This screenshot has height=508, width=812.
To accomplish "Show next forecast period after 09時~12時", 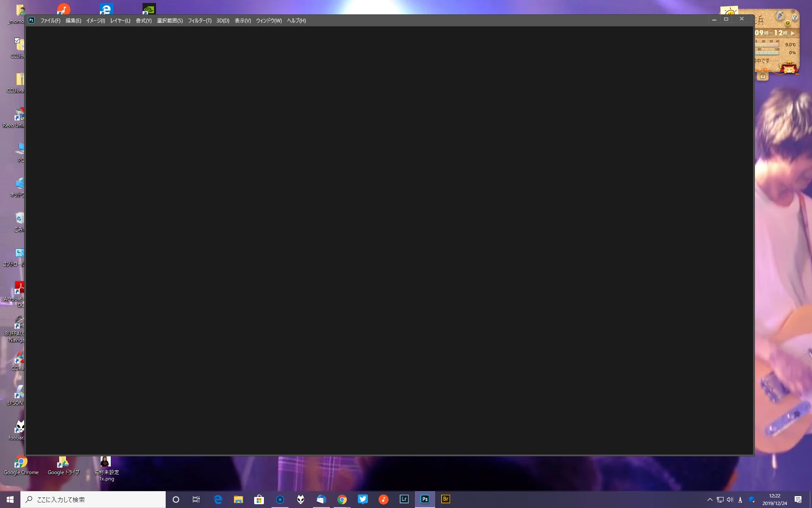I will (793, 33).
